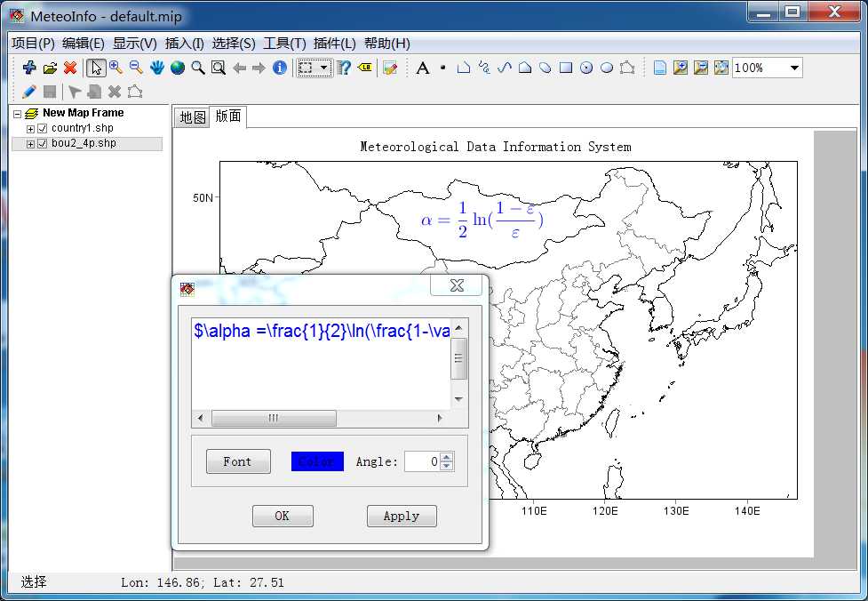
Task: Toggle country1.shp layer visibility checkbox
Action: tap(42, 129)
